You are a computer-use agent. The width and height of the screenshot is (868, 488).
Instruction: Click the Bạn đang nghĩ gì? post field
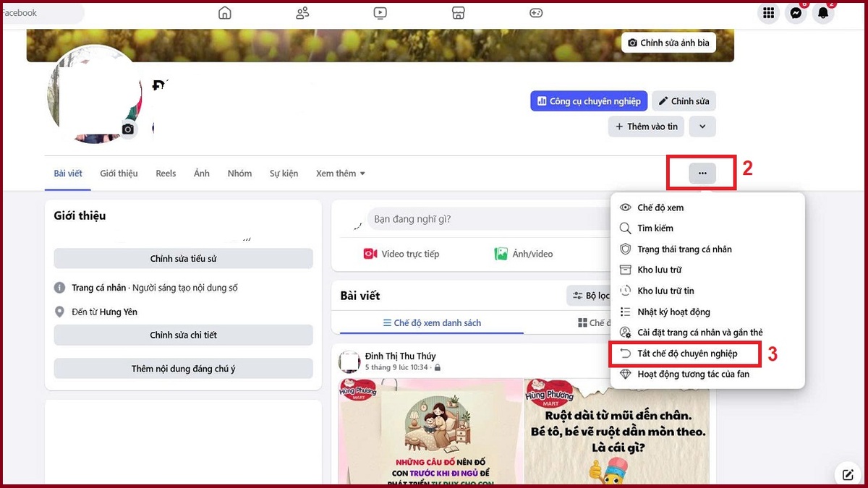[488, 219]
